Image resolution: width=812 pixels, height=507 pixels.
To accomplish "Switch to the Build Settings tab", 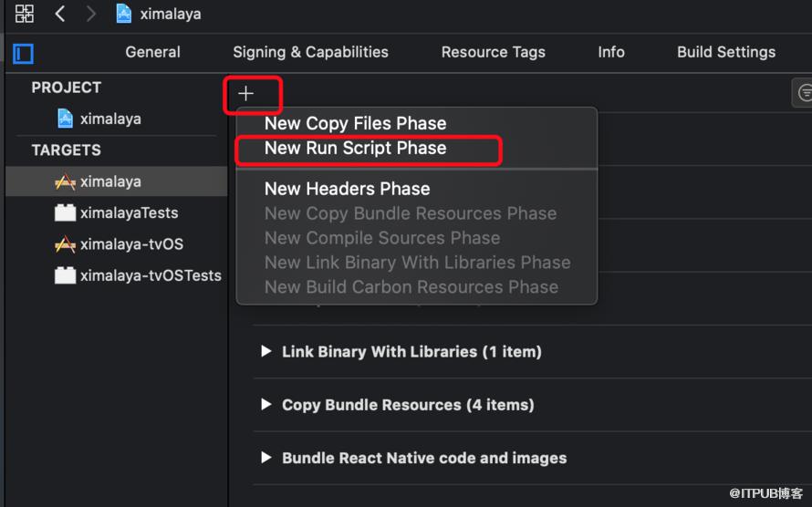I will point(726,52).
